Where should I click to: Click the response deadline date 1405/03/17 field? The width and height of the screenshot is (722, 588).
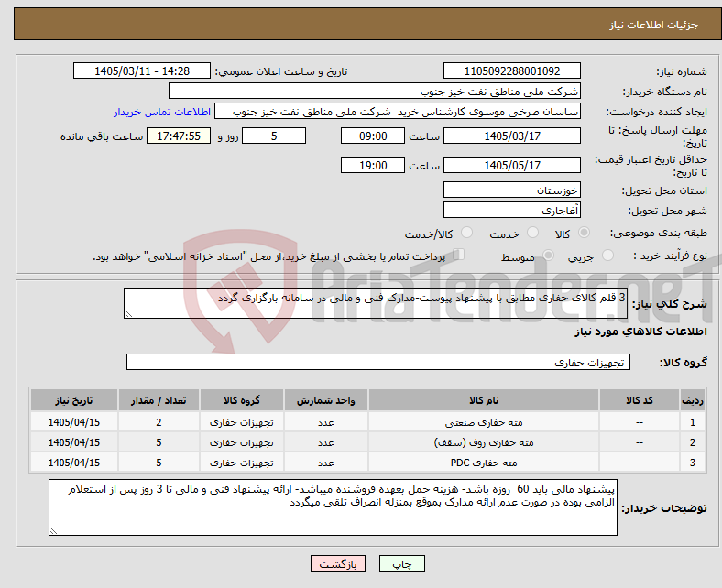pos(512,136)
